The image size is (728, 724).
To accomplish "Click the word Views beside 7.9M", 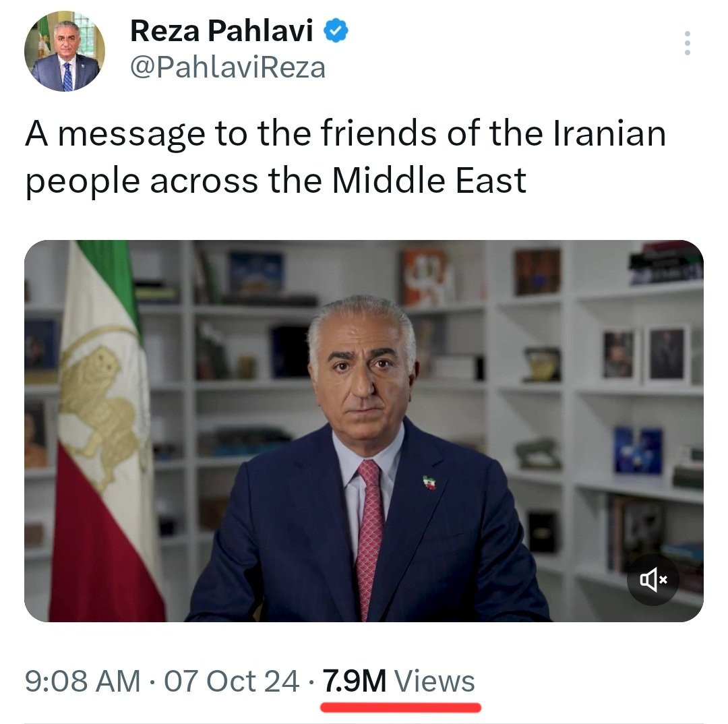I will click(x=435, y=682).
